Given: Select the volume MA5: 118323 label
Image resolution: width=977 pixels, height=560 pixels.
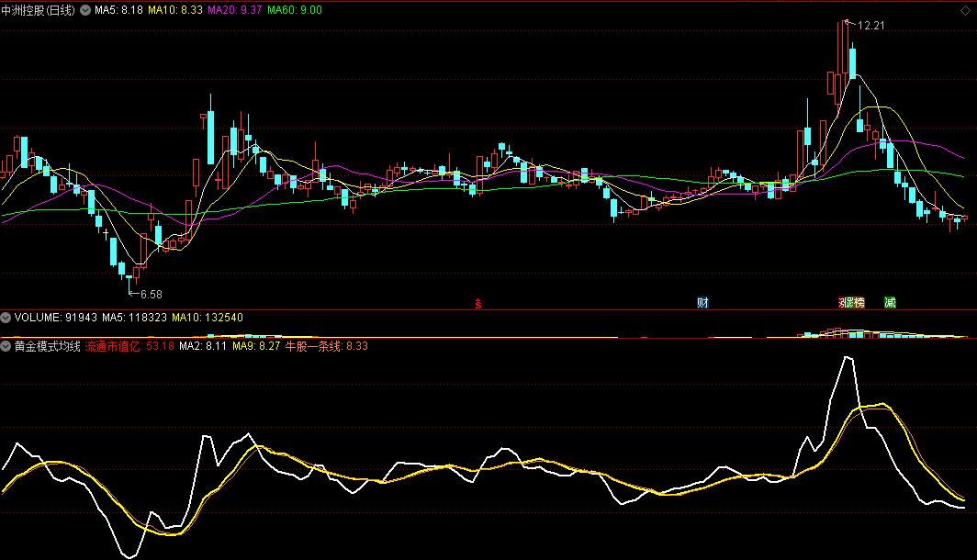Looking at the screenshot, I should pyautogui.click(x=134, y=318).
